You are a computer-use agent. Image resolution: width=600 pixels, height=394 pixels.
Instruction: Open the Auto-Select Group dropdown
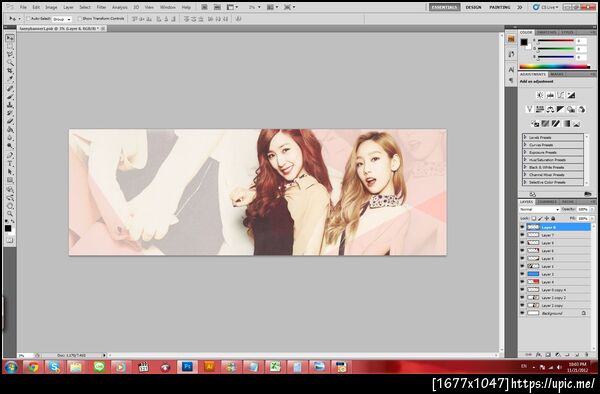pyautogui.click(x=62, y=19)
